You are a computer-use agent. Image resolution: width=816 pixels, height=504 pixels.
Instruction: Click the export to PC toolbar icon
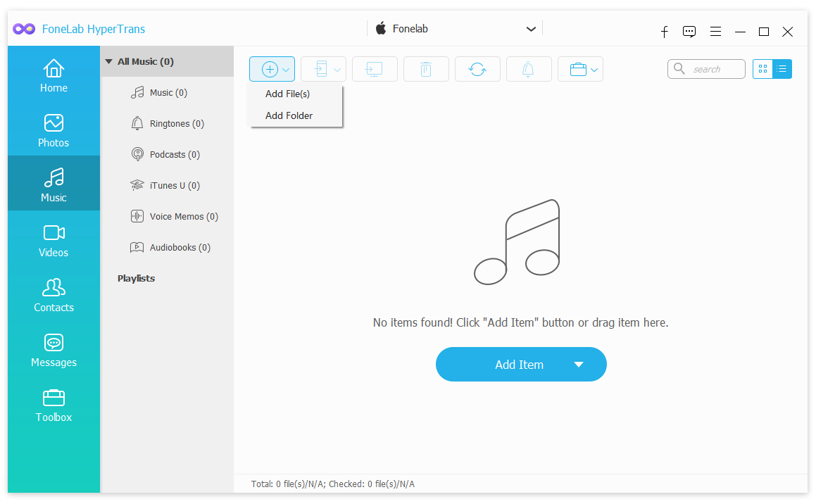coord(375,69)
